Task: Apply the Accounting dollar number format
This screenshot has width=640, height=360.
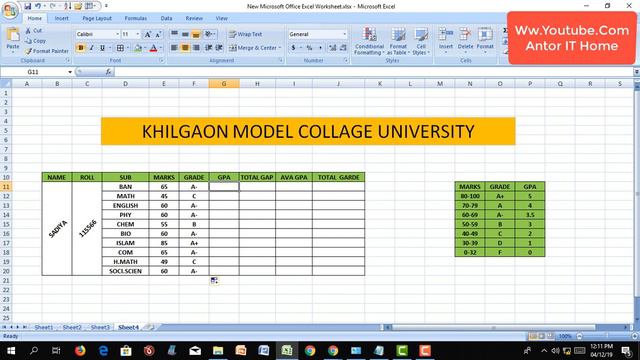Action: pyautogui.click(x=293, y=48)
